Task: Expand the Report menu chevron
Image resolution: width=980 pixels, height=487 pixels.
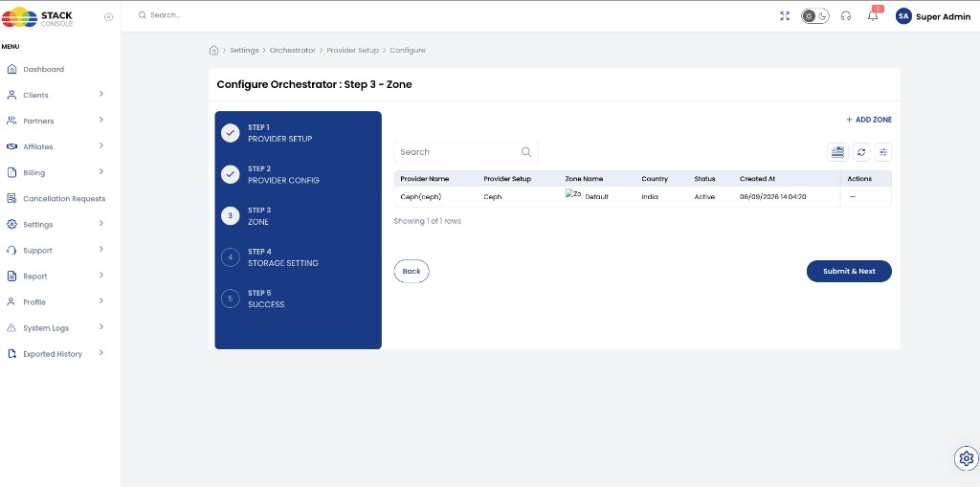Action: pyautogui.click(x=100, y=275)
